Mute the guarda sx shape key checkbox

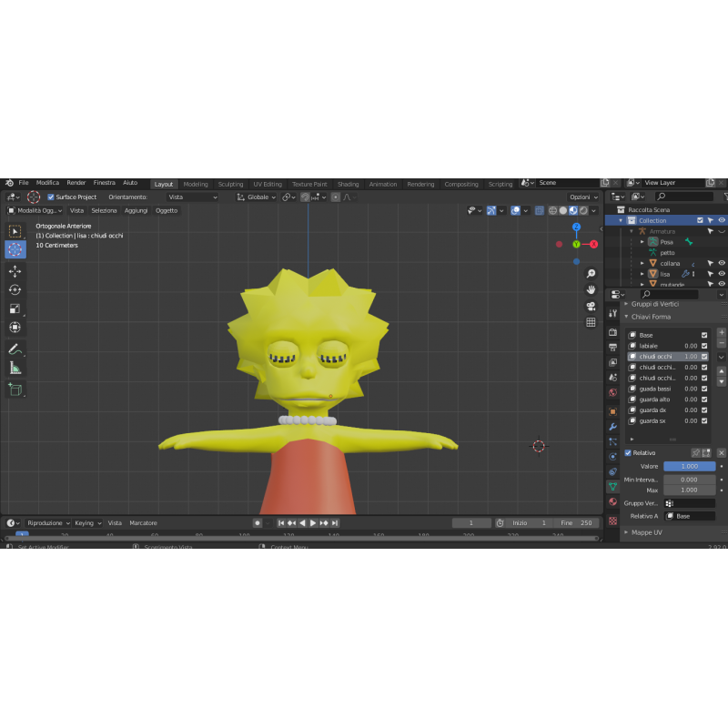(704, 421)
